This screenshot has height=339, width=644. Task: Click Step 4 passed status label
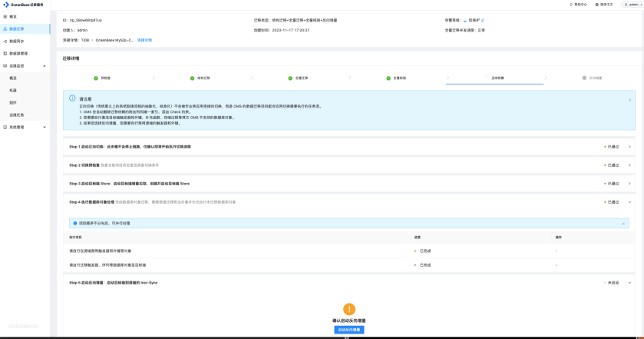612,202
